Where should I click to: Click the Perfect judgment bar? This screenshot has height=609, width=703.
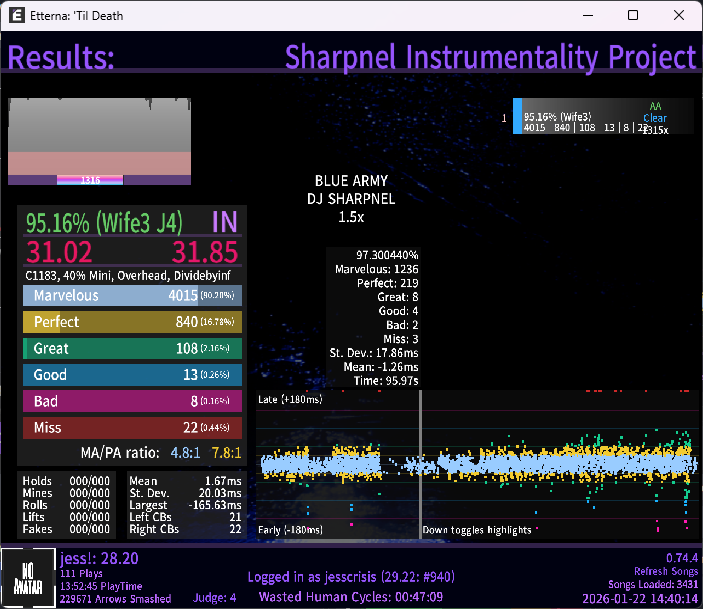132,322
